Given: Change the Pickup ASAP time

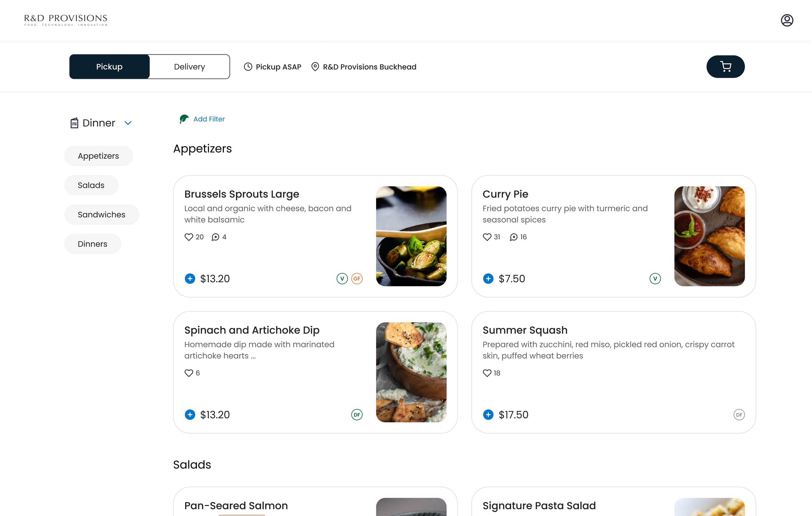Looking at the screenshot, I should point(273,67).
